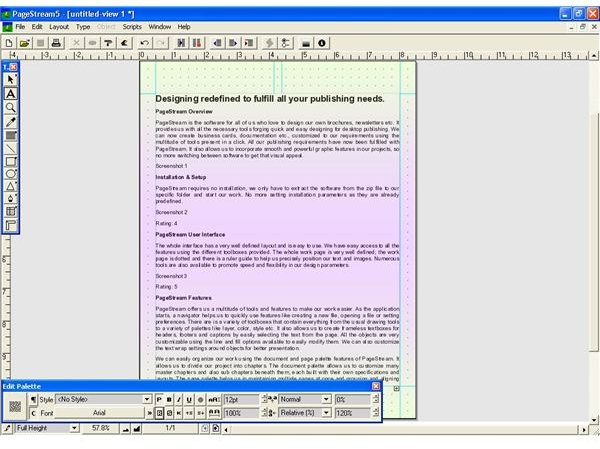Click the horizontal scrollbar left arrow

click(x=226, y=429)
